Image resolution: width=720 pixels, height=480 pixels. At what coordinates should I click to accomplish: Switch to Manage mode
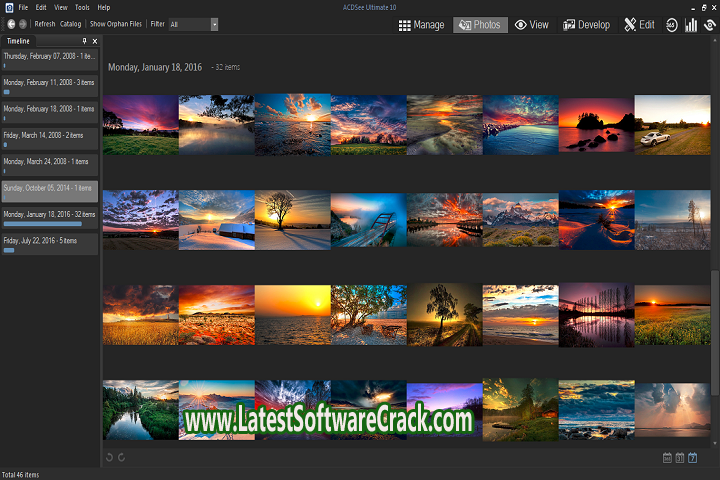(422, 25)
